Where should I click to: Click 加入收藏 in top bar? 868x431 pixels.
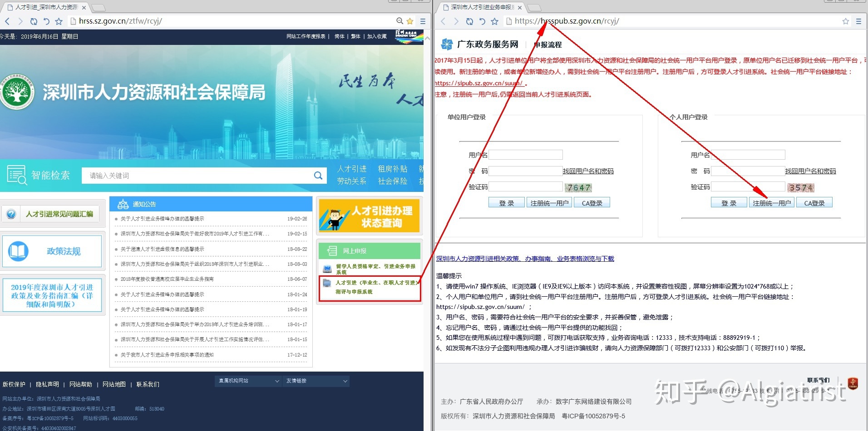[377, 36]
